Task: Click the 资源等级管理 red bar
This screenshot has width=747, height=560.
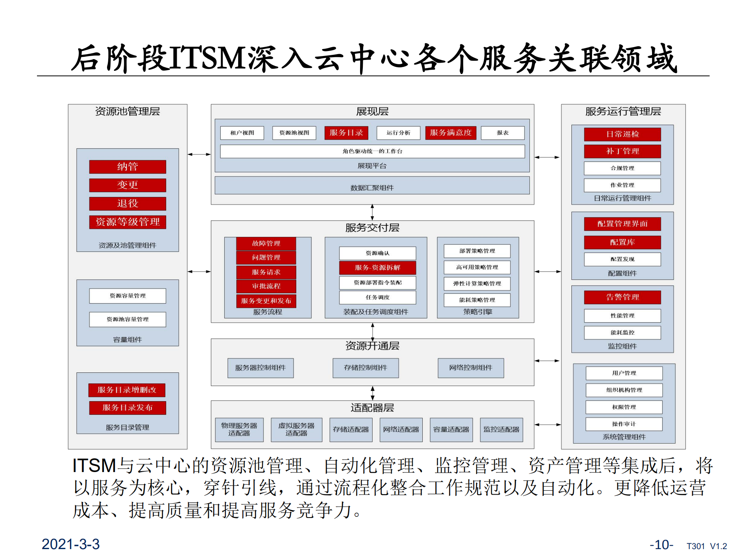Action: coord(127,222)
